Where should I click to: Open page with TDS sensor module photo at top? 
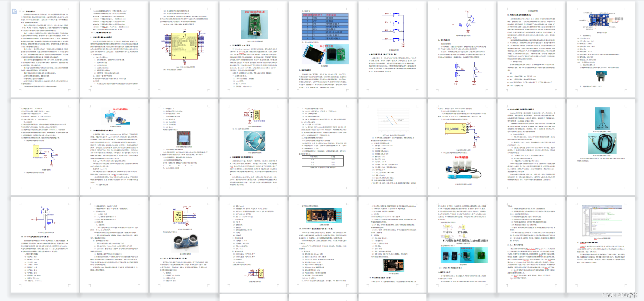(x=115, y=147)
